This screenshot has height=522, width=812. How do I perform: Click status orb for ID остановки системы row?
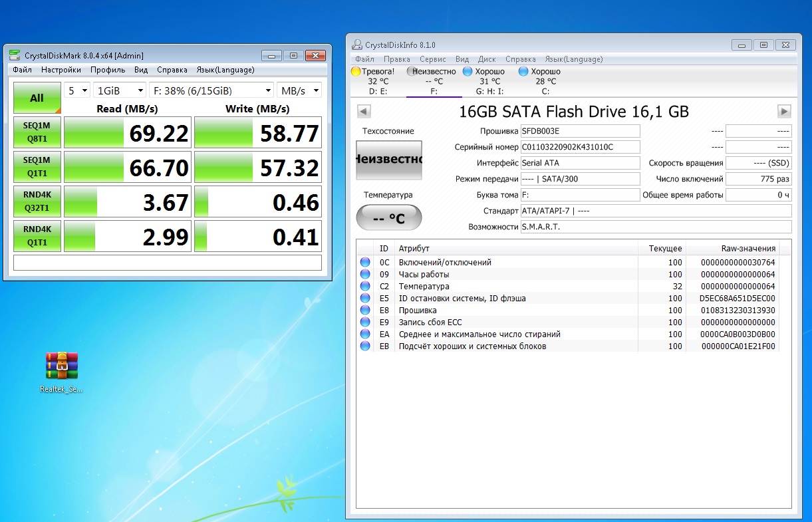[365, 298]
